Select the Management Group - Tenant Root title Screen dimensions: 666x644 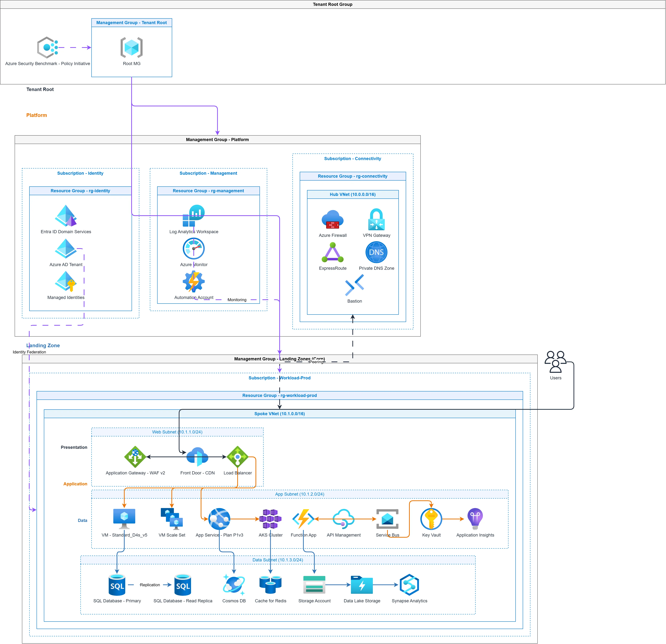coord(132,23)
